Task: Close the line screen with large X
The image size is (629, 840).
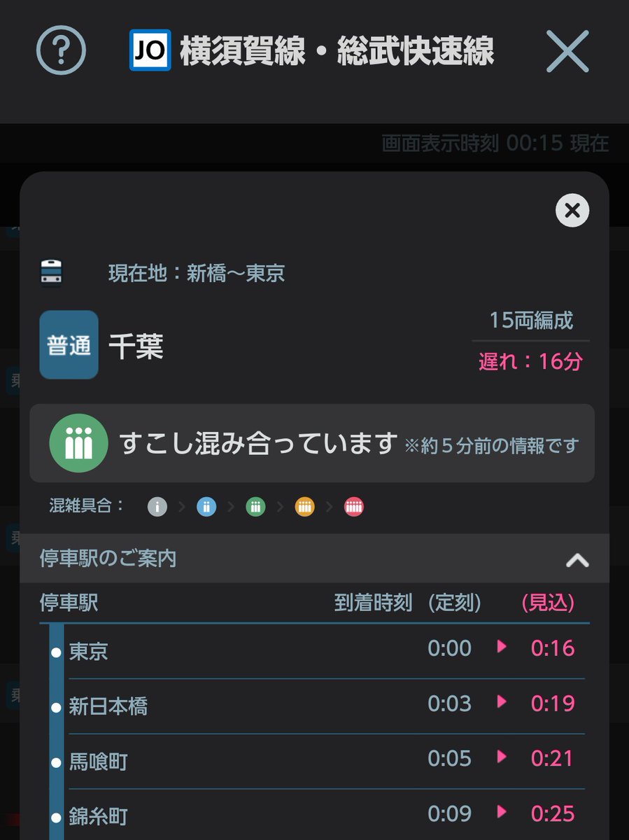Action: click(x=567, y=50)
